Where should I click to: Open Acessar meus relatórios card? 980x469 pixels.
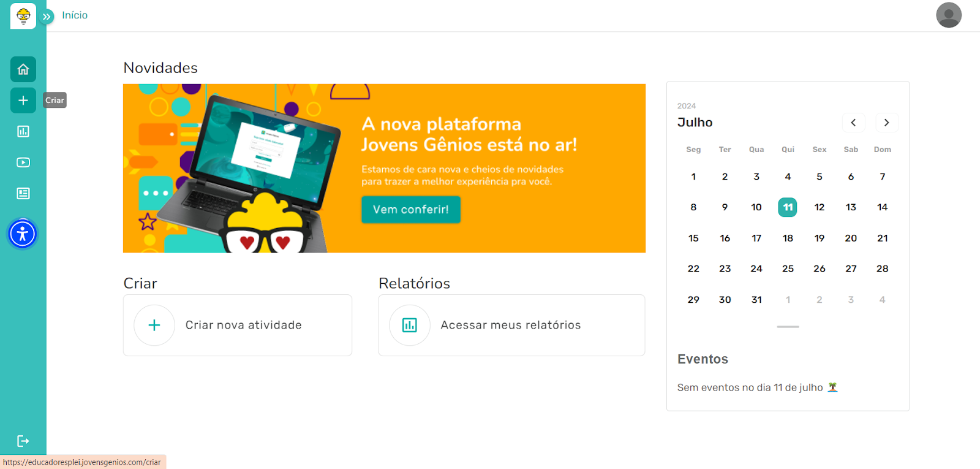point(511,325)
